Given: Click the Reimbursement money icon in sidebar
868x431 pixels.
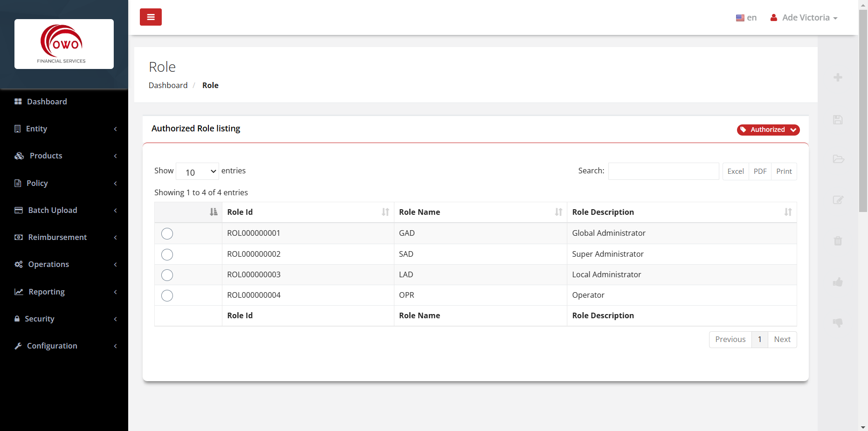Looking at the screenshot, I should (19, 237).
